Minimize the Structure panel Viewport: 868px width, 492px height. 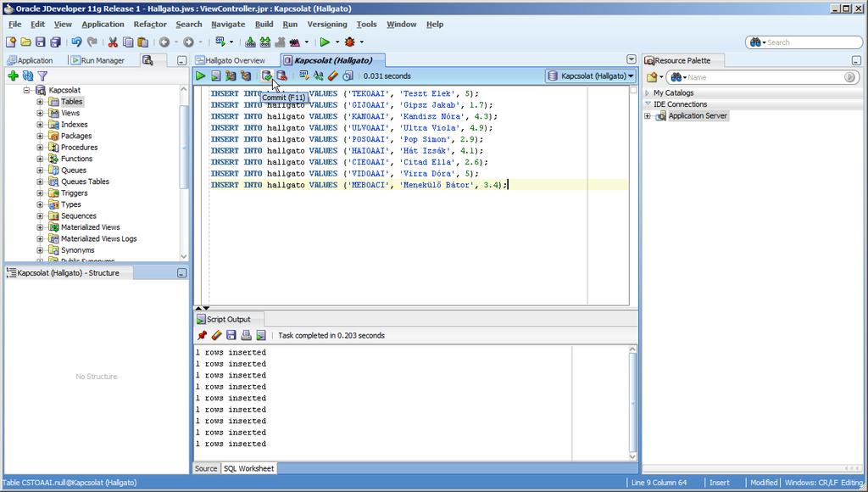point(181,273)
